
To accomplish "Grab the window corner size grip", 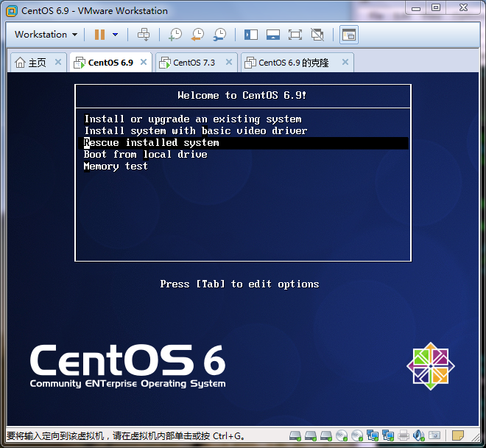I will [x=476, y=437].
